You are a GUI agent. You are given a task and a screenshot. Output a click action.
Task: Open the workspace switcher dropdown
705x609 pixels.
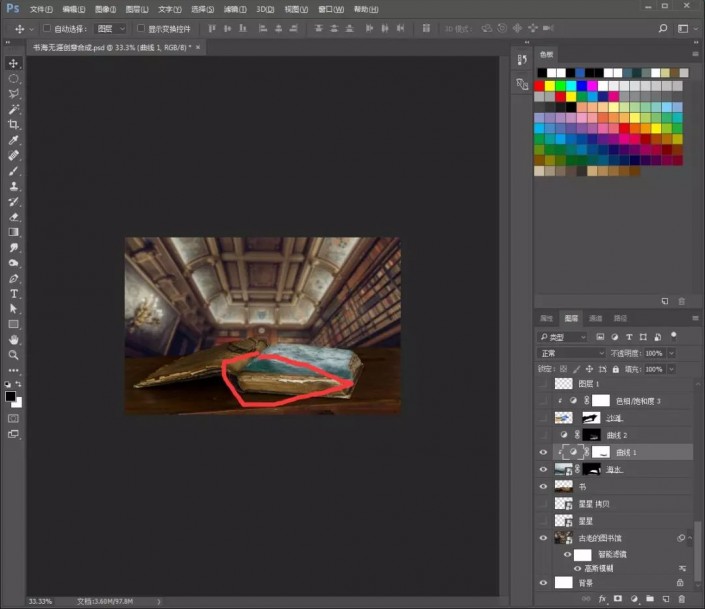coord(687,28)
